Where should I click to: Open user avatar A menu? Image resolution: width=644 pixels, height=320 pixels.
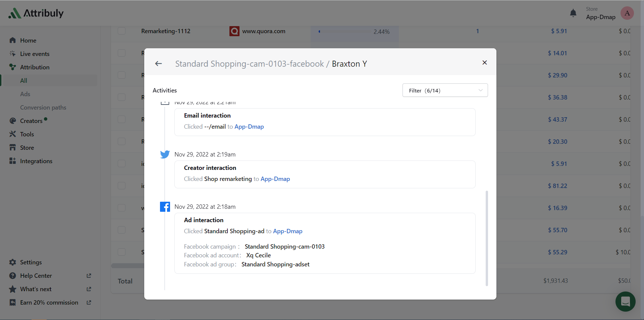point(627,13)
